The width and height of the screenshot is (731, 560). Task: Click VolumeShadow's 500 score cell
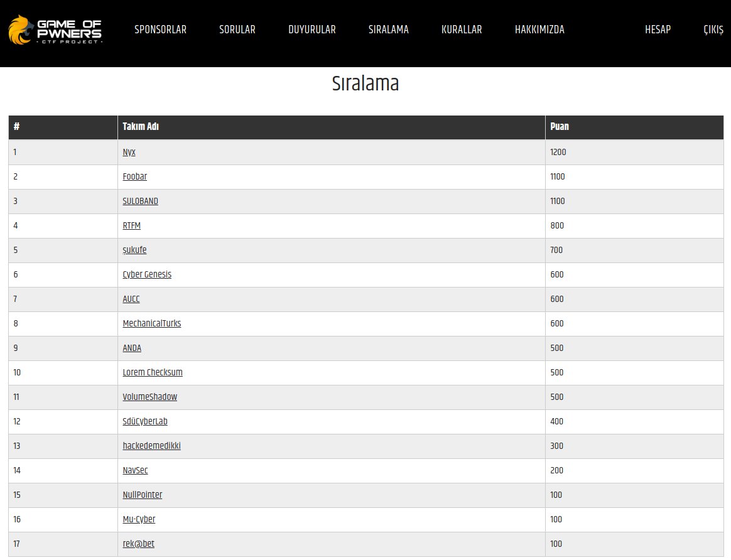point(634,397)
